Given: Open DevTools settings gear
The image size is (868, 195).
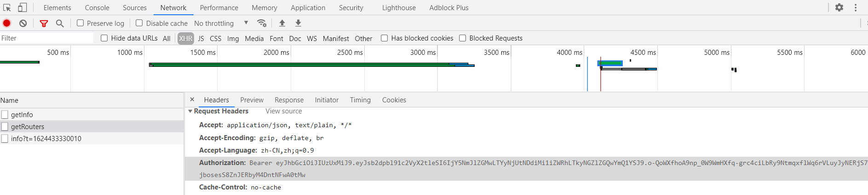Looking at the screenshot, I should coord(839,7).
